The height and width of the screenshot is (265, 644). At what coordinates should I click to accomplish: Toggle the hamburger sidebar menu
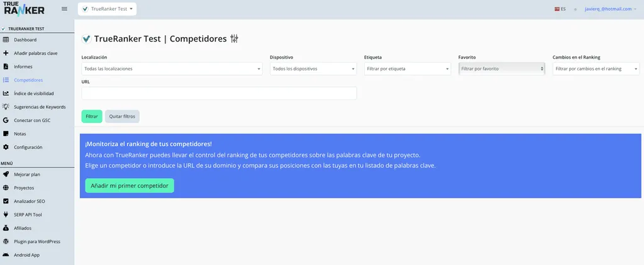(65, 9)
